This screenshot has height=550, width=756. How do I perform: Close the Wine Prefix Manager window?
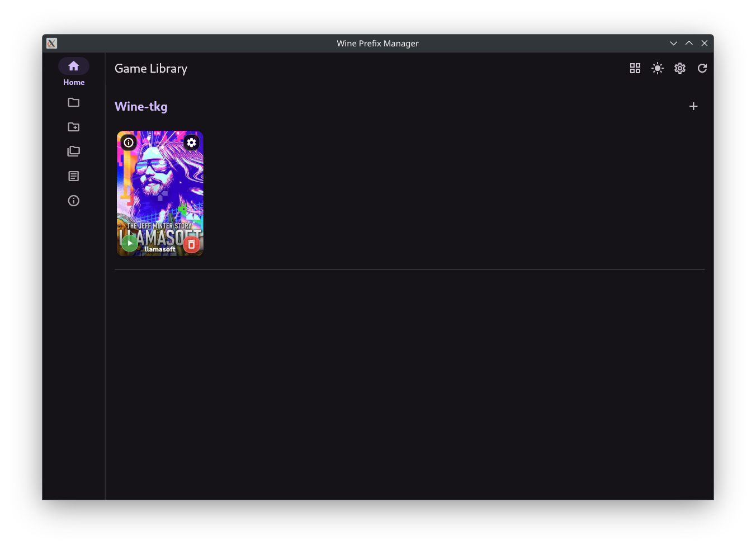click(705, 44)
